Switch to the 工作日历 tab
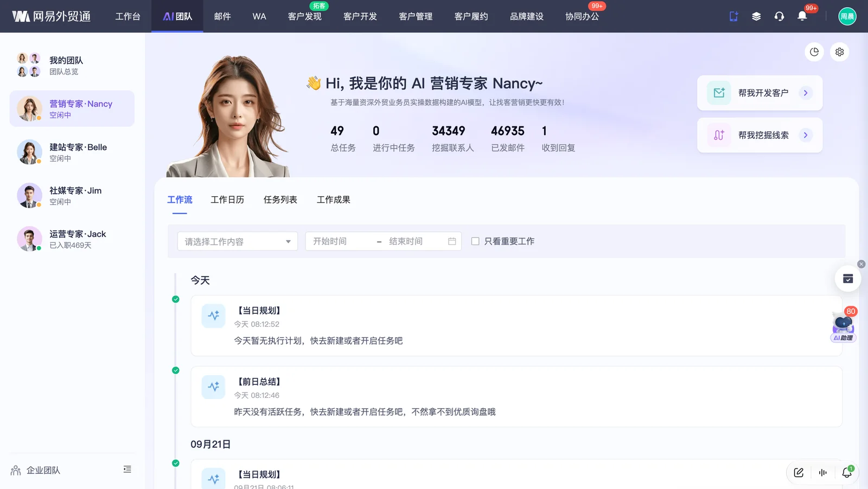 [x=227, y=200]
